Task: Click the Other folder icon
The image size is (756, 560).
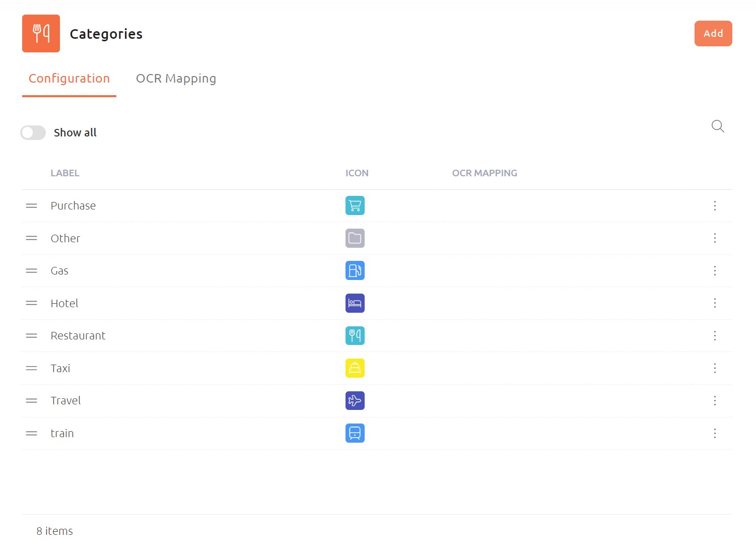Action: pos(355,238)
